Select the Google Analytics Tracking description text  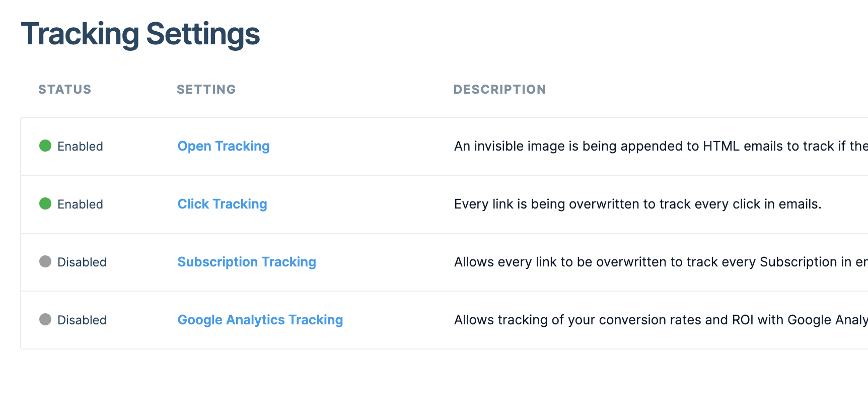629,320
